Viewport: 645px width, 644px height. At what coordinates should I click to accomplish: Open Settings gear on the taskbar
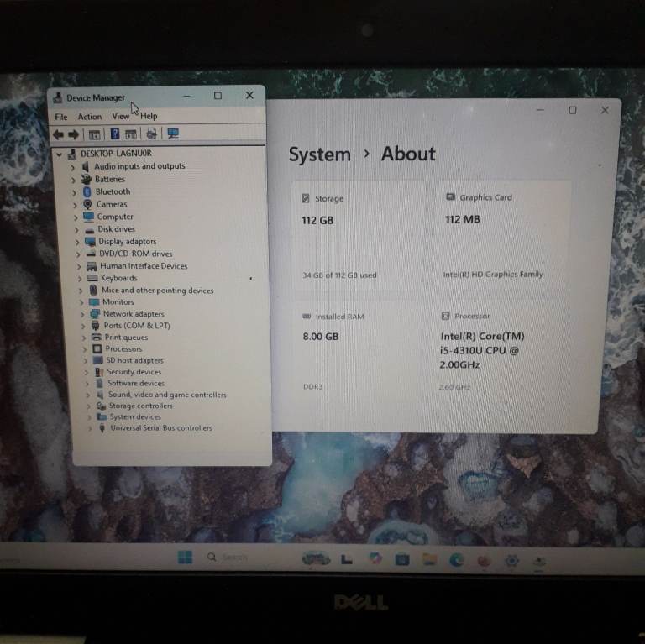(511, 560)
